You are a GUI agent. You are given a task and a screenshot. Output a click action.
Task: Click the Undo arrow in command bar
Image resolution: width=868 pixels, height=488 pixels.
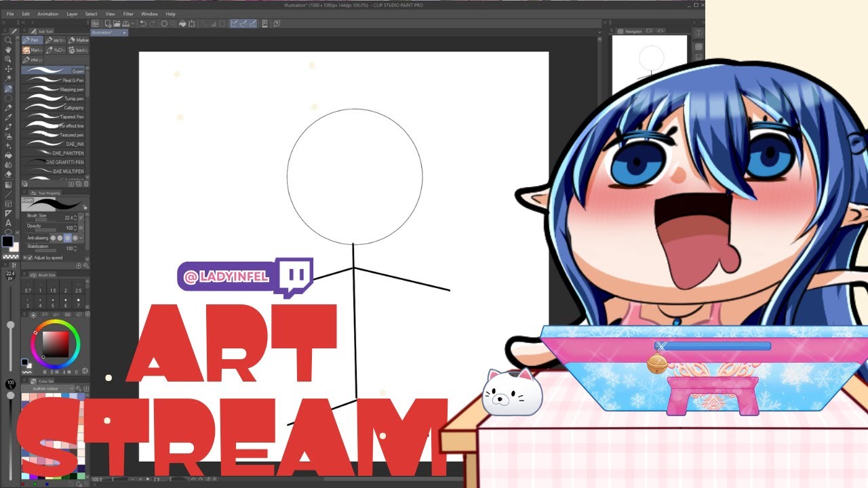(143, 24)
